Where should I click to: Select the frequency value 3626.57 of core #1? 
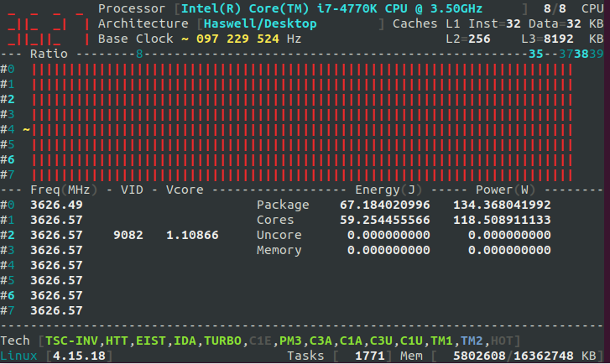(56, 220)
